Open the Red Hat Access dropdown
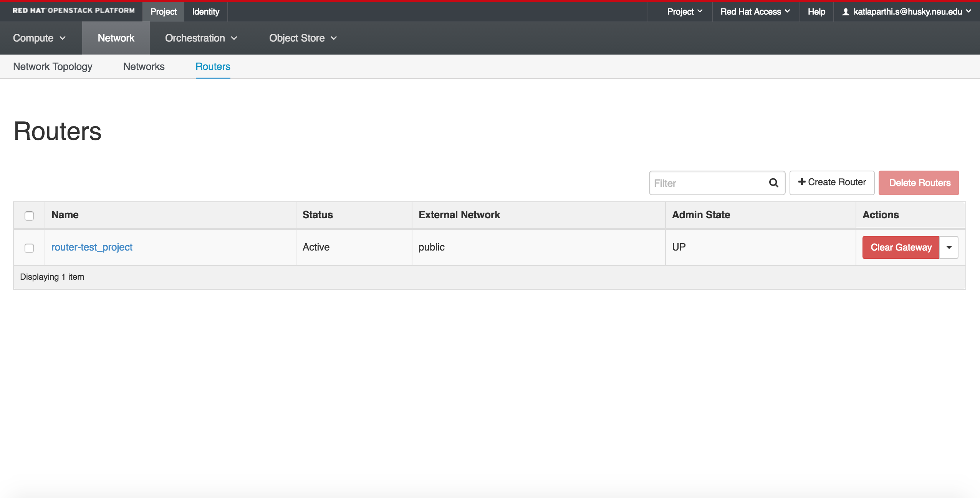 (755, 12)
